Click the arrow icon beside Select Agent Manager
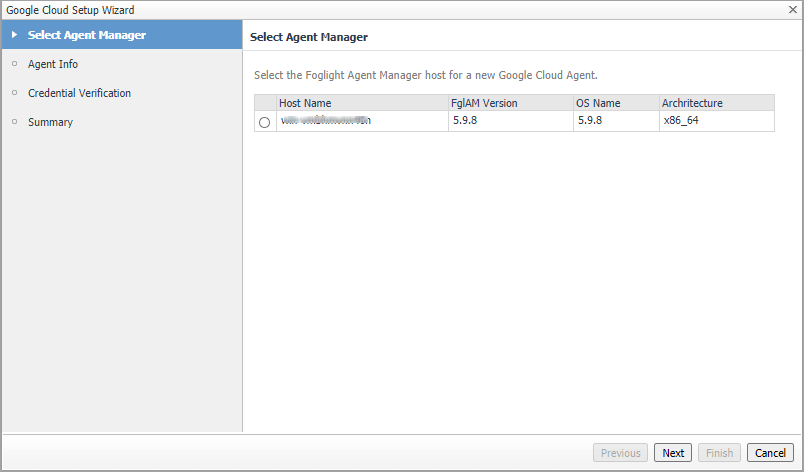 pyautogui.click(x=14, y=36)
